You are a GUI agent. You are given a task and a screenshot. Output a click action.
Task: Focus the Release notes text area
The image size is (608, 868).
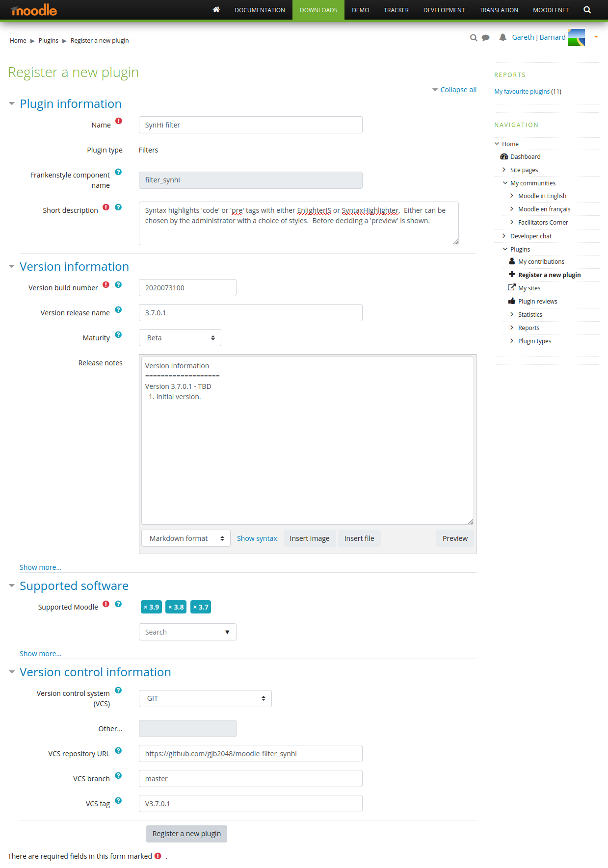[x=308, y=440]
